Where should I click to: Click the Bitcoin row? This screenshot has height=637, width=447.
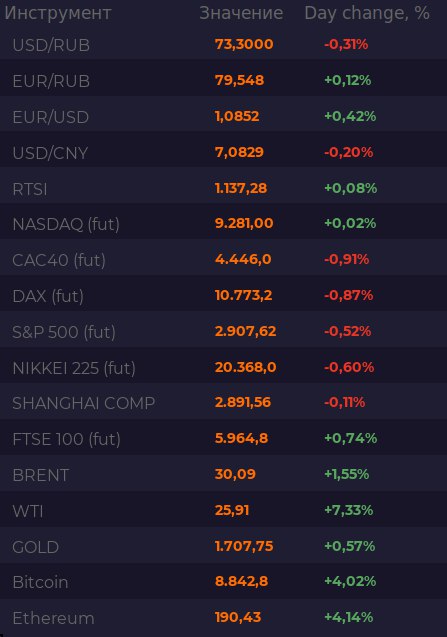[x=224, y=582]
